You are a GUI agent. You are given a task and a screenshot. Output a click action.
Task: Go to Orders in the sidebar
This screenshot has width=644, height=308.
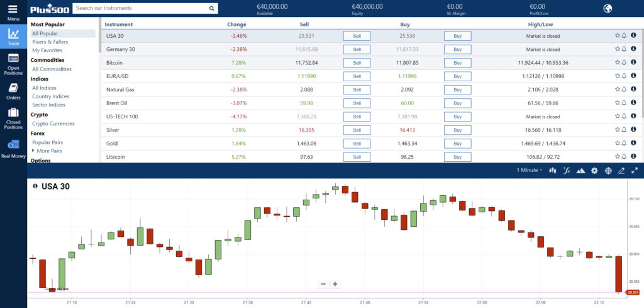click(13, 92)
